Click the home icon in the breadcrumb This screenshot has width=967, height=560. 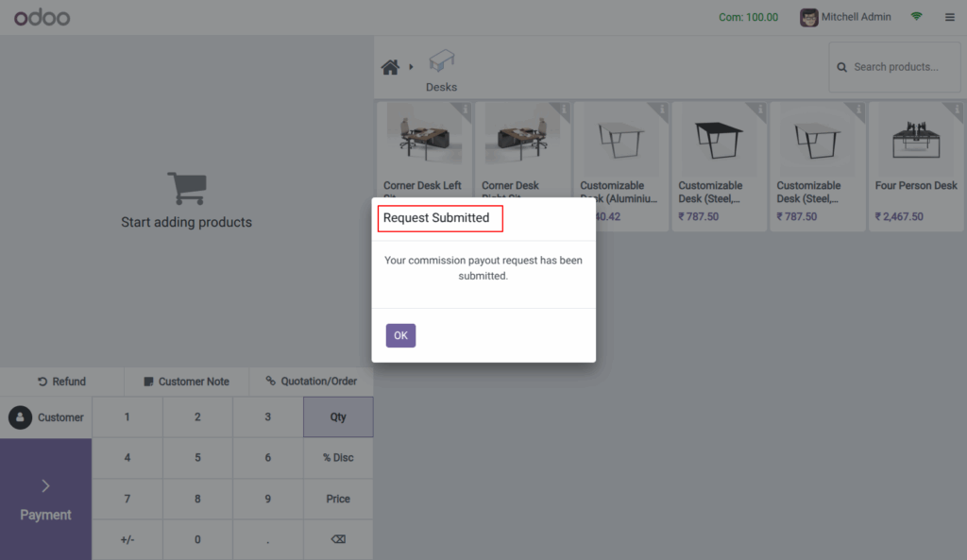[390, 67]
